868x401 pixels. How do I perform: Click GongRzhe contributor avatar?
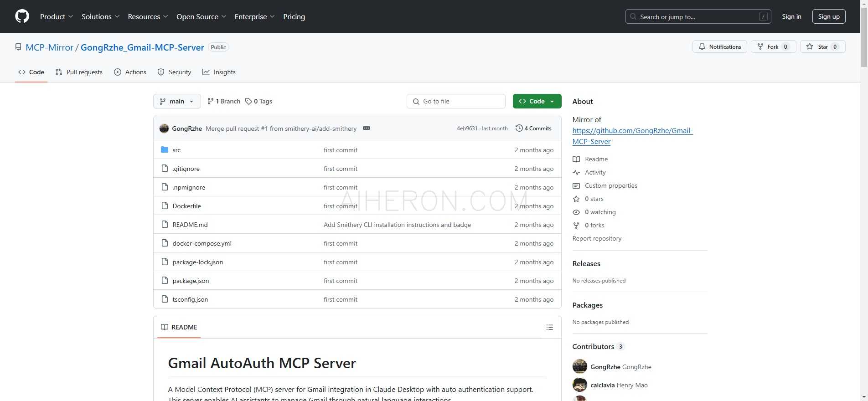tap(580, 366)
